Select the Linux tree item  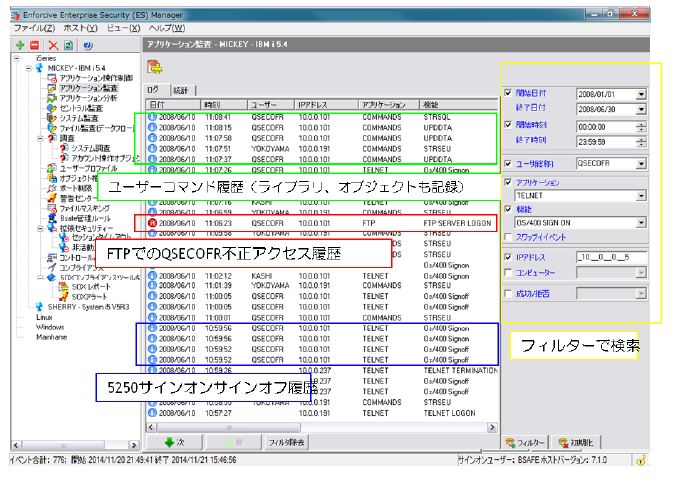[44, 317]
